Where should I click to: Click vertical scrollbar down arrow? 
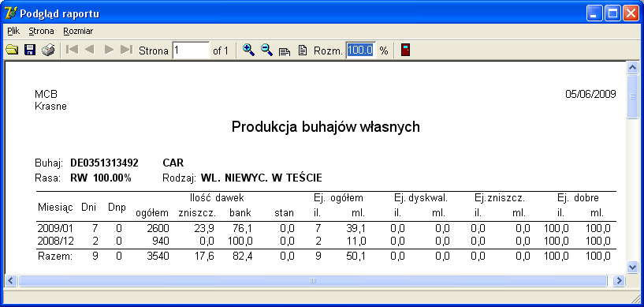click(633, 267)
